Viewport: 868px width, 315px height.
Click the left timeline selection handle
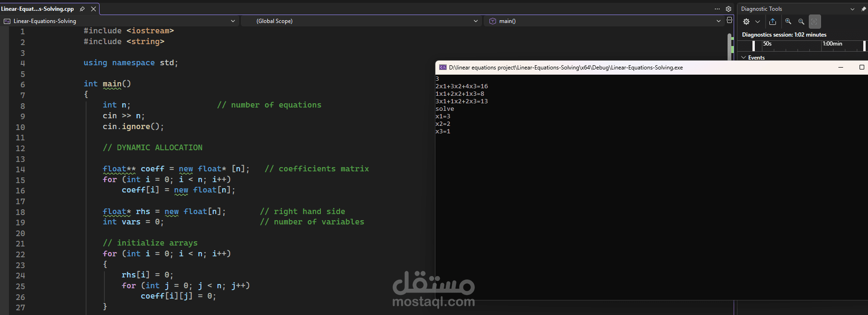[754, 46]
